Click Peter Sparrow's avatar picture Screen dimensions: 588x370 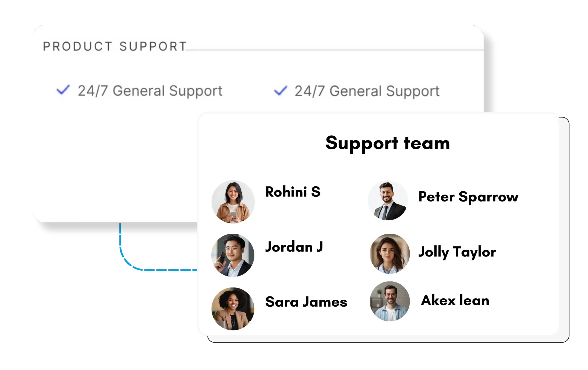[x=388, y=201]
